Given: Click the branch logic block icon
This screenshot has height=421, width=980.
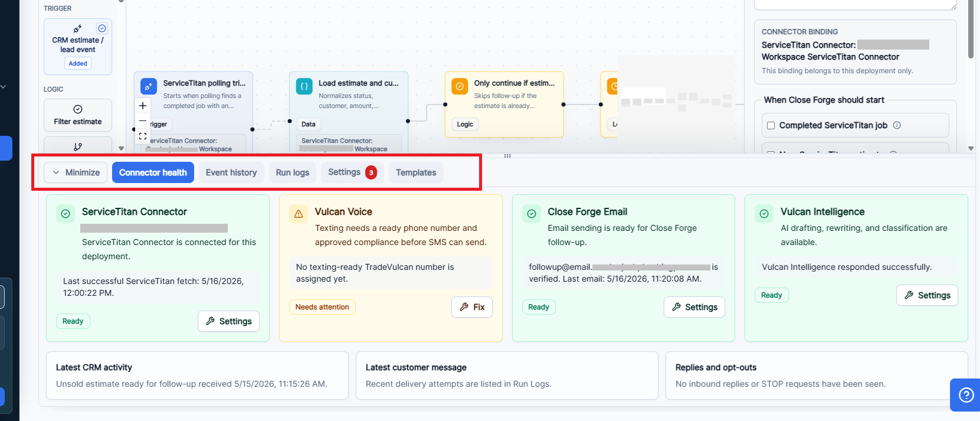Looking at the screenshot, I should (x=78, y=146).
